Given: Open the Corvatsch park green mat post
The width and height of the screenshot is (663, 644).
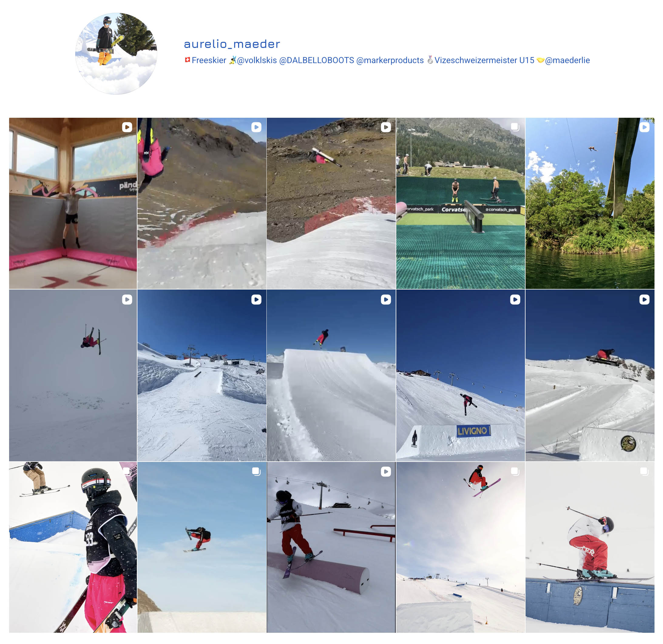Looking at the screenshot, I should (460, 203).
